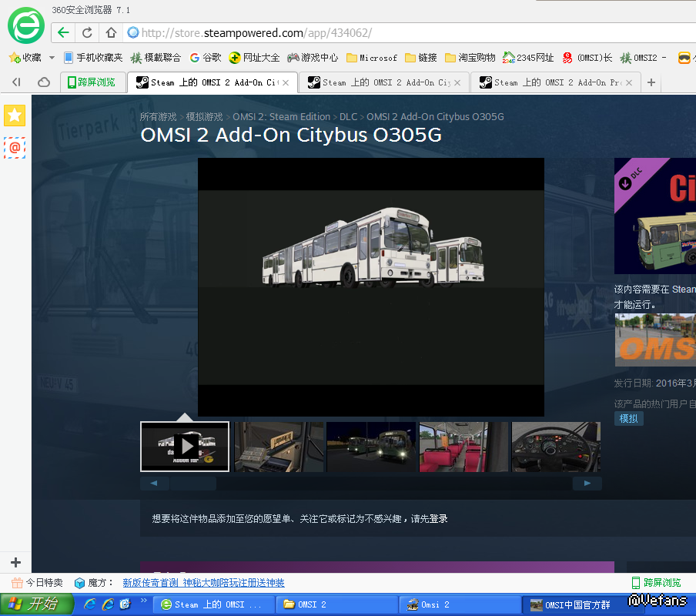This screenshot has height=616, width=696.
Task: Select the red seats interior thumbnail
Action: pyautogui.click(x=463, y=447)
